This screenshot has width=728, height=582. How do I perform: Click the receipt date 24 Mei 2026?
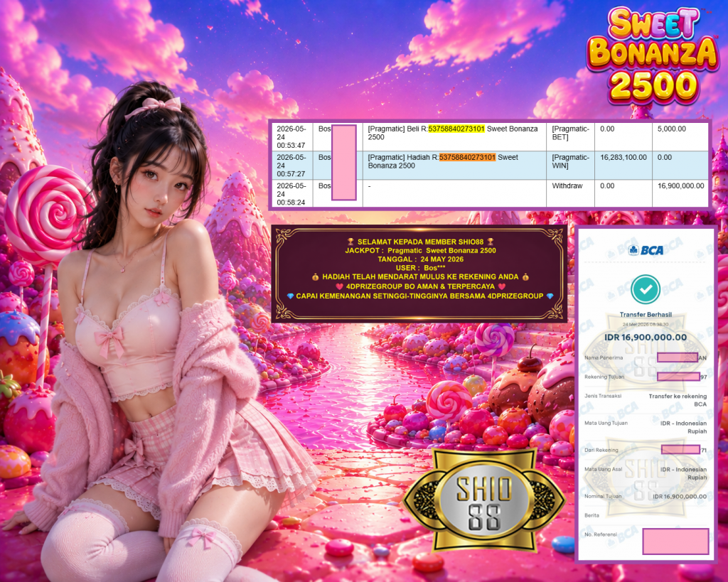click(x=646, y=325)
